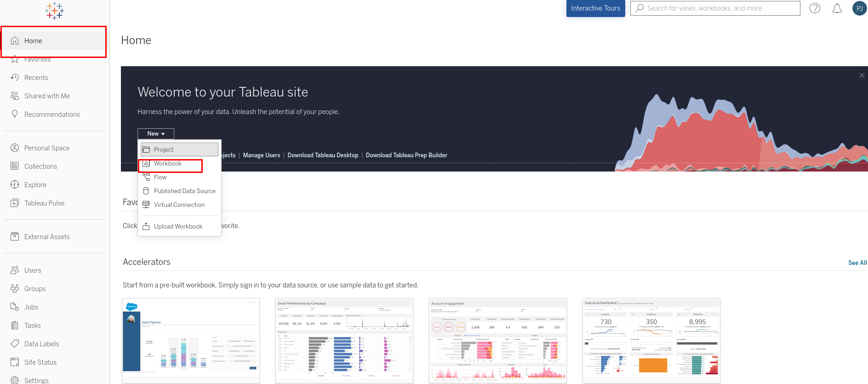Click the External Assets icon
This screenshot has width=868, height=384.
point(15,236)
